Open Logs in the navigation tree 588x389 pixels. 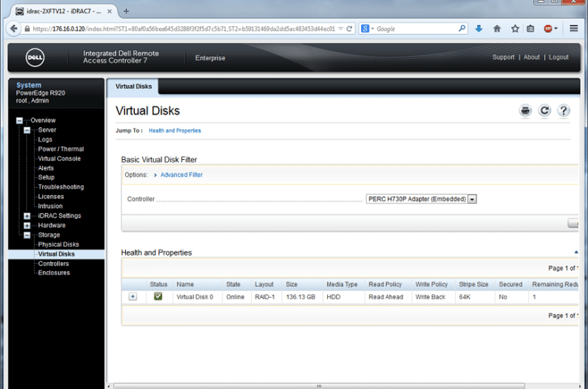coord(45,139)
